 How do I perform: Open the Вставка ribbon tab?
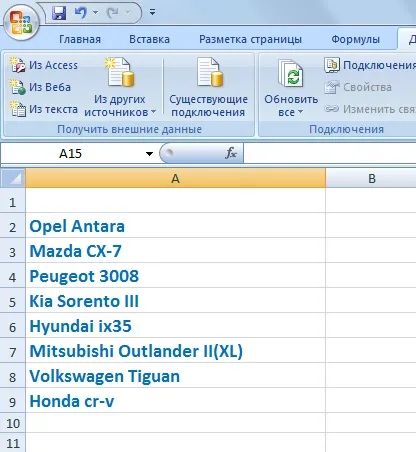(x=149, y=39)
